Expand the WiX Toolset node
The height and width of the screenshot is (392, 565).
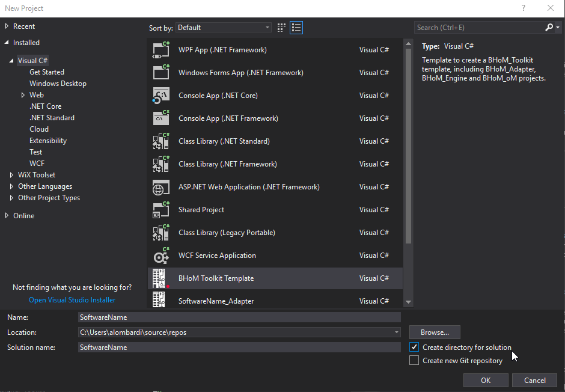(x=11, y=175)
